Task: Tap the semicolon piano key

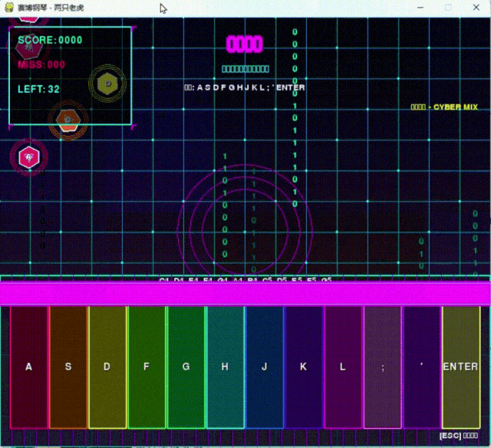Action: [x=382, y=367]
